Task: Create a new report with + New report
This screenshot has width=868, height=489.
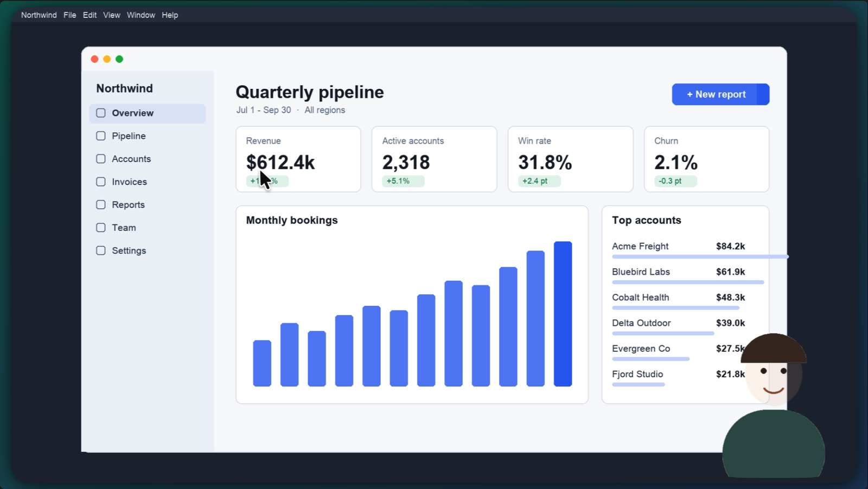Action: click(720, 94)
